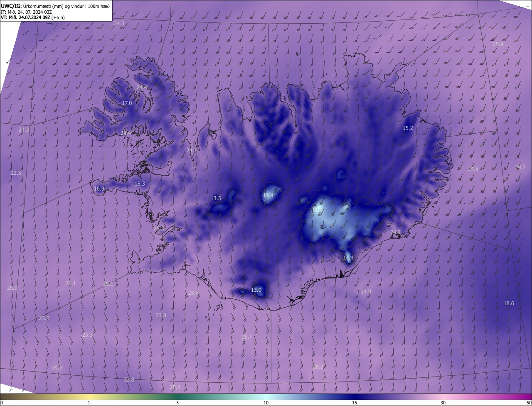Click the color bar tick label 10
Image resolution: width=532 pixels, height=406 pixels.
pos(266,403)
